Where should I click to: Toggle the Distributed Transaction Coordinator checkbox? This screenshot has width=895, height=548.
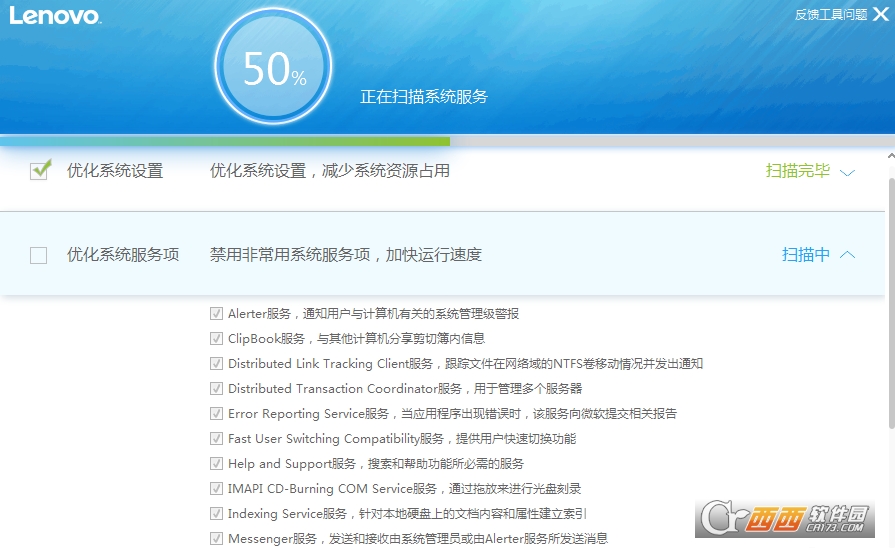[x=216, y=389]
